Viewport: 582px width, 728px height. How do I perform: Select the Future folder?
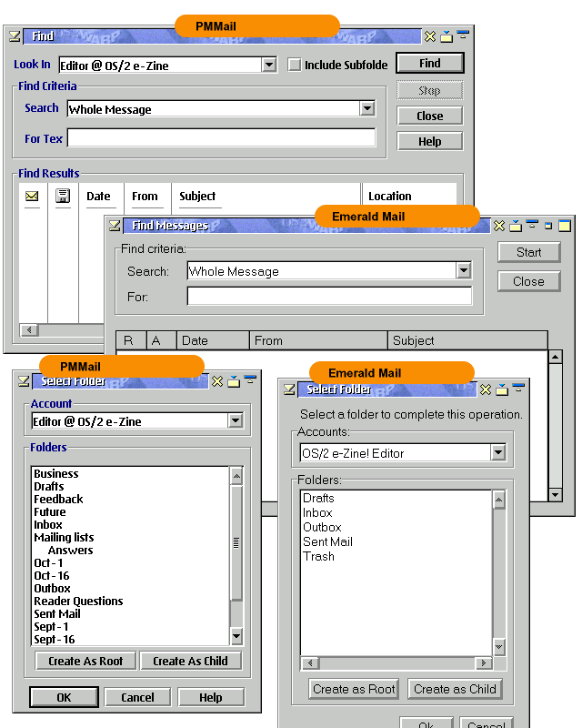[50, 511]
